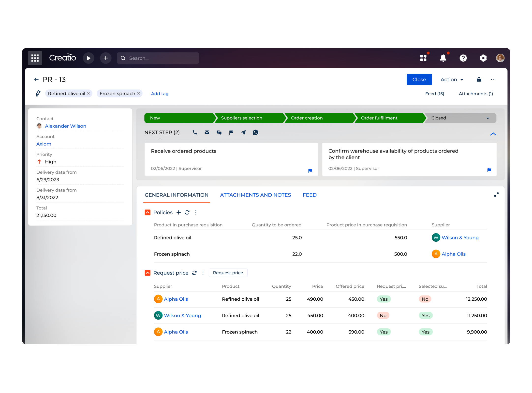Collapse the Next Step panel with the chevron
Image resolution: width=532 pixels, height=393 pixels.
(x=493, y=134)
